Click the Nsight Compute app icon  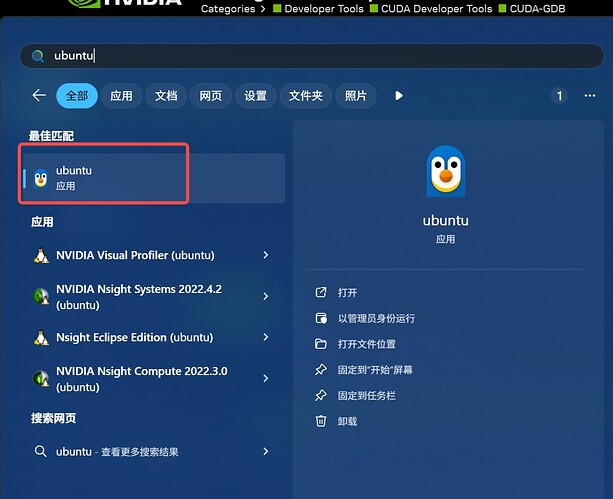(41, 379)
